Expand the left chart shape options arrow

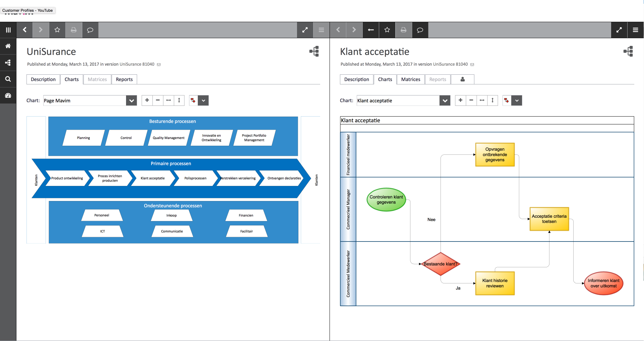coord(203,100)
